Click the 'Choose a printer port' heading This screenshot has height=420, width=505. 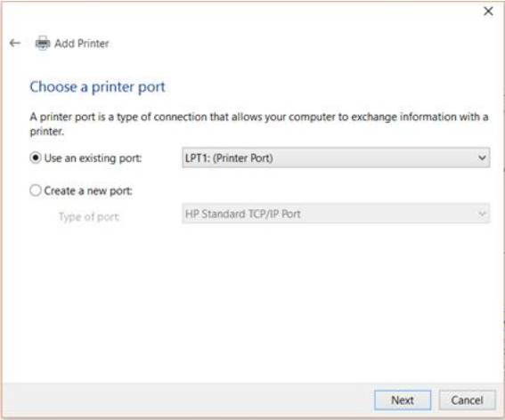pyautogui.click(x=97, y=87)
